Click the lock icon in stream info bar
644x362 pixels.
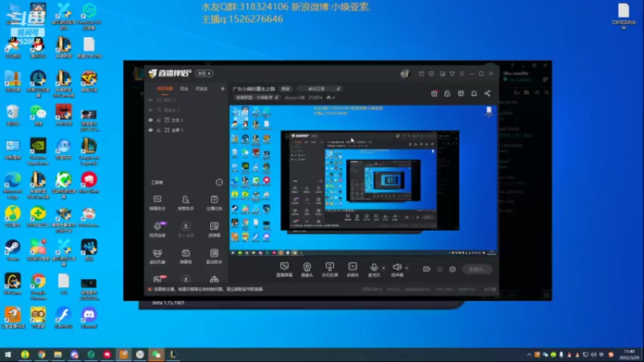click(448, 93)
